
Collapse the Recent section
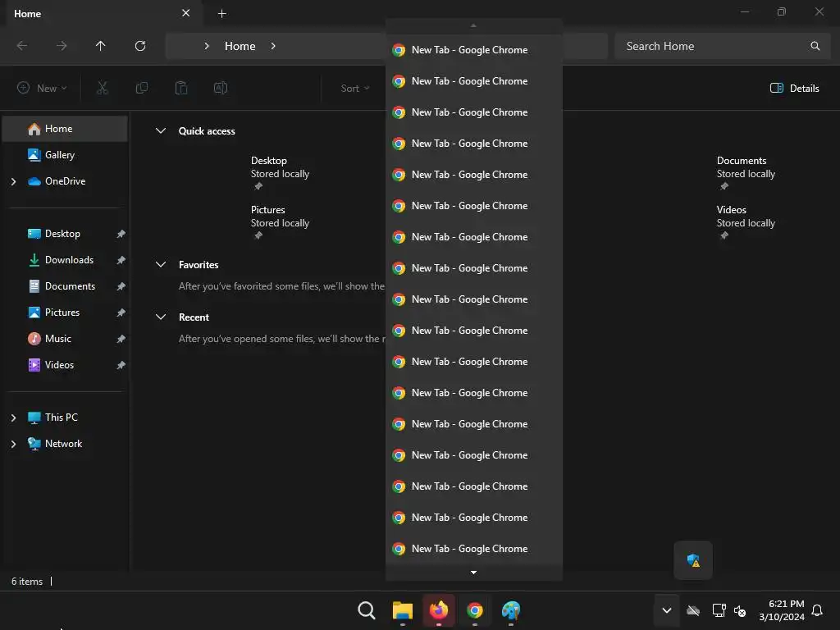[x=160, y=317]
